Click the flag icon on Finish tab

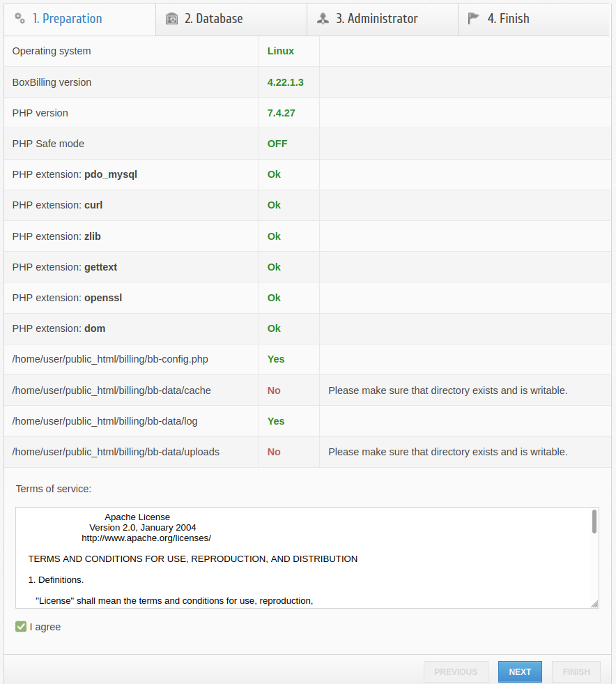click(474, 19)
